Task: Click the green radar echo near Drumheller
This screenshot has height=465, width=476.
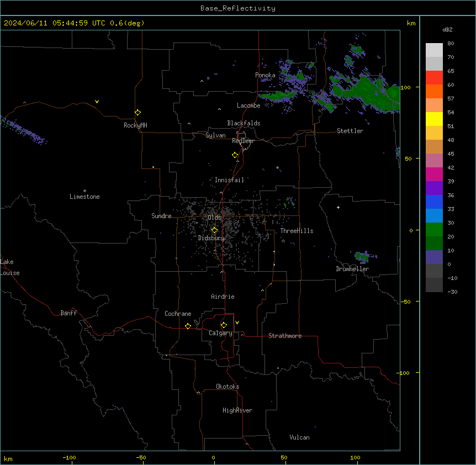Action: coord(362,257)
